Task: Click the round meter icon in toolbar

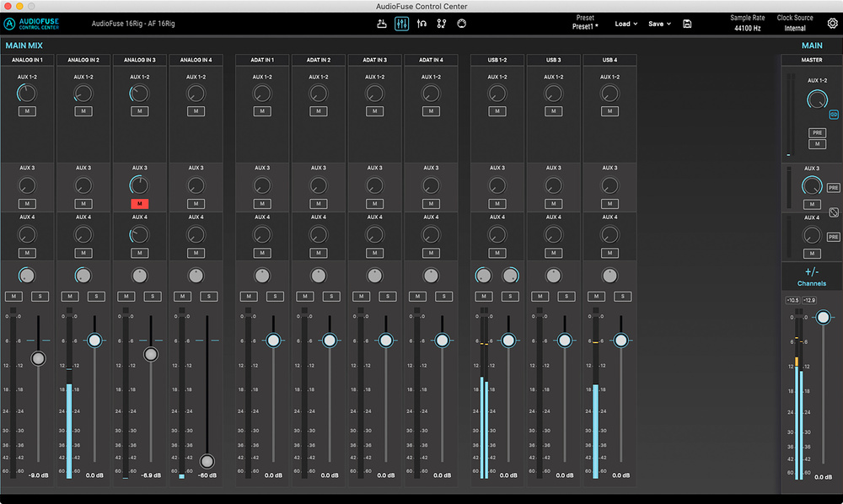Action: tap(462, 24)
